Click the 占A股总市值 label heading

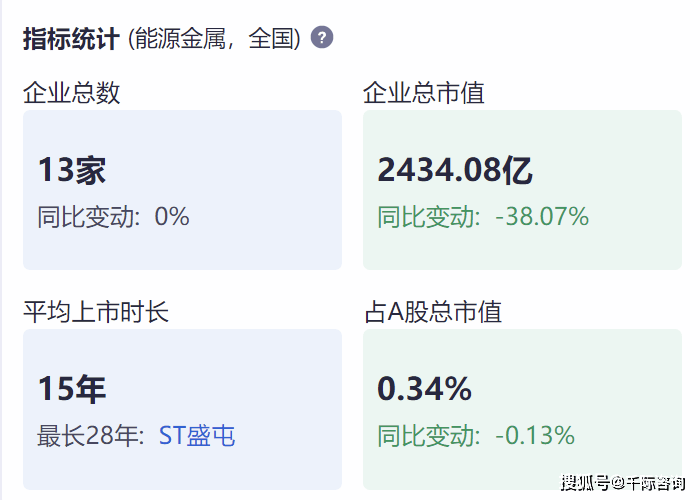[x=433, y=312]
